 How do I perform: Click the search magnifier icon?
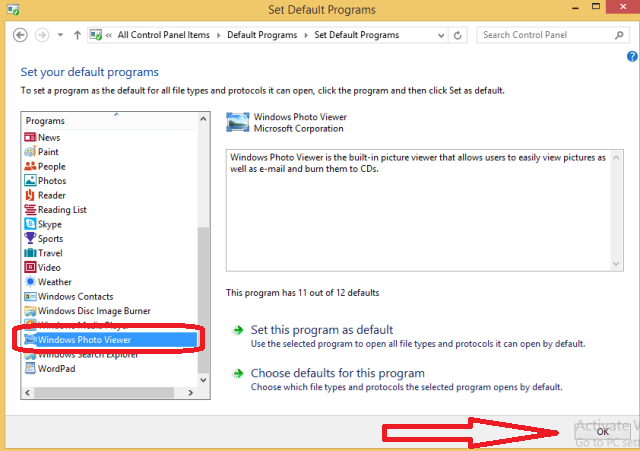pos(619,35)
